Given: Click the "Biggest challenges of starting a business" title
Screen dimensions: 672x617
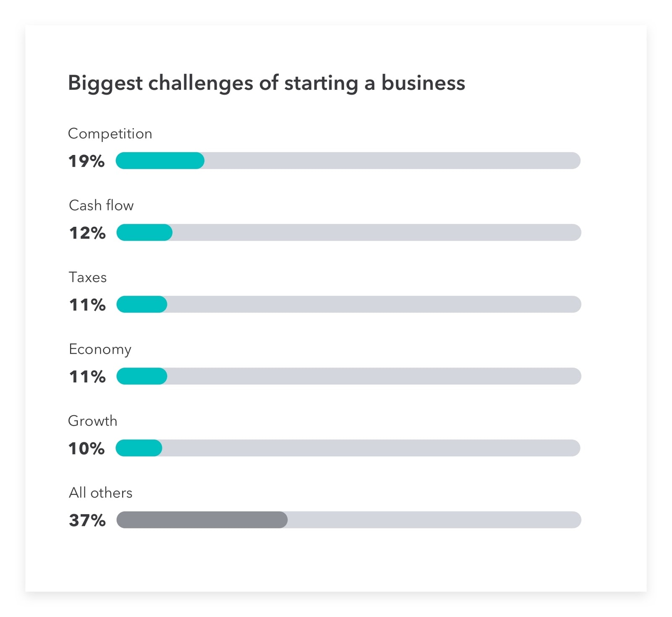Looking at the screenshot, I should (266, 83).
